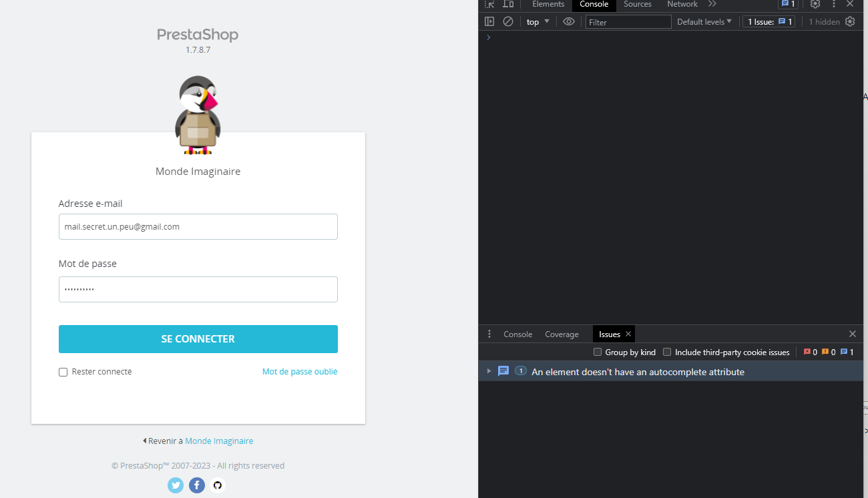Toggle the device toolbar icon

click(x=508, y=4)
